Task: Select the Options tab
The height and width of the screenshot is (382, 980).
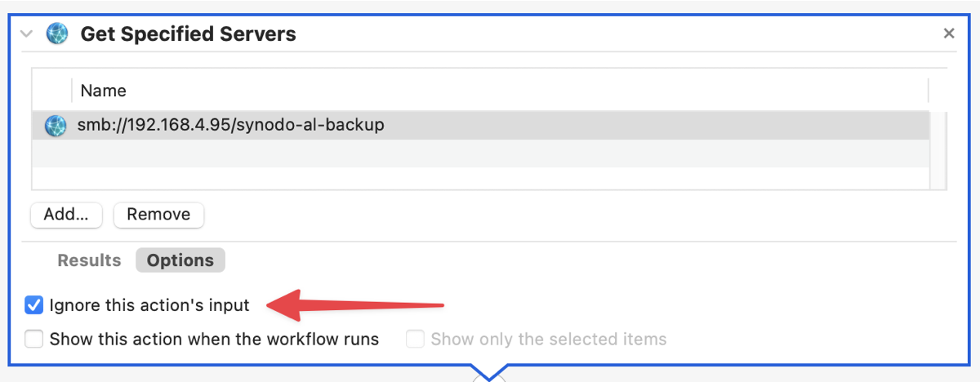Action: coord(180,260)
